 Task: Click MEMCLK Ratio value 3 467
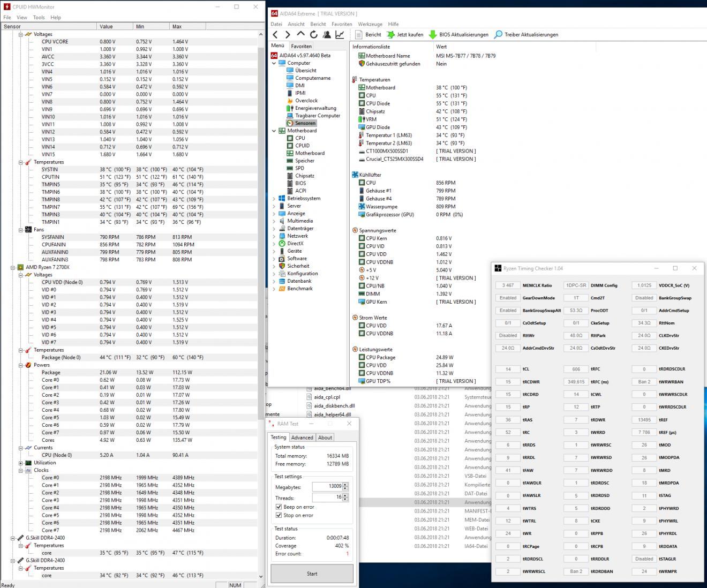508,285
